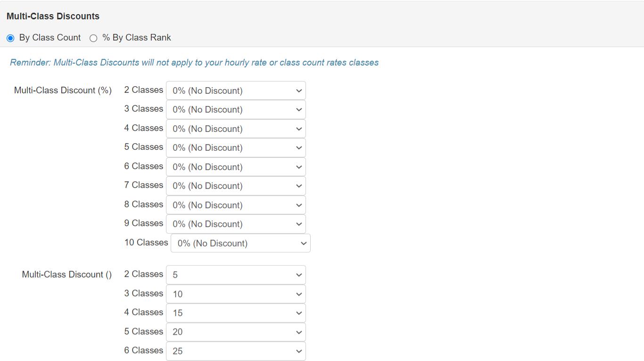The height and width of the screenshot is (361, 644).
Task: Click the Multi-Class Discounts section heading
Action: 53,16
